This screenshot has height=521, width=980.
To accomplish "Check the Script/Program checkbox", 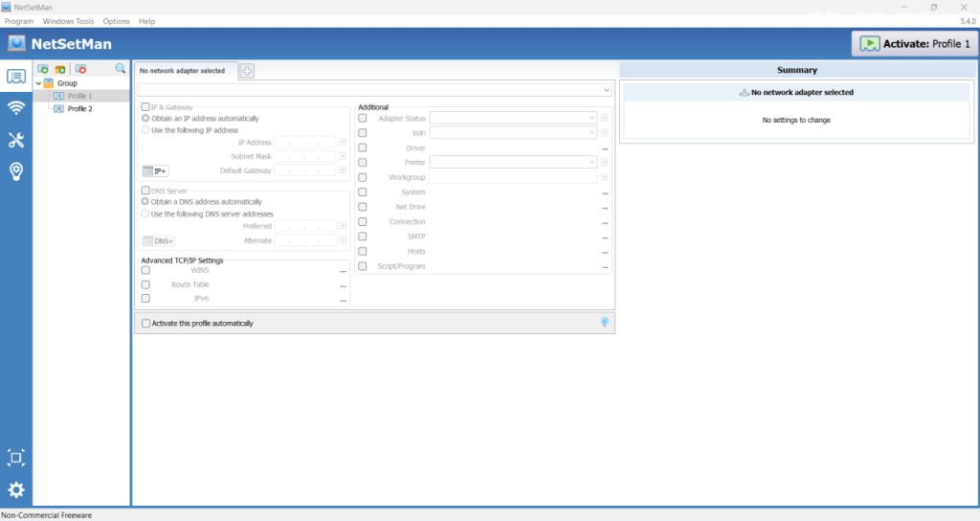I will [x=363, y=266].
